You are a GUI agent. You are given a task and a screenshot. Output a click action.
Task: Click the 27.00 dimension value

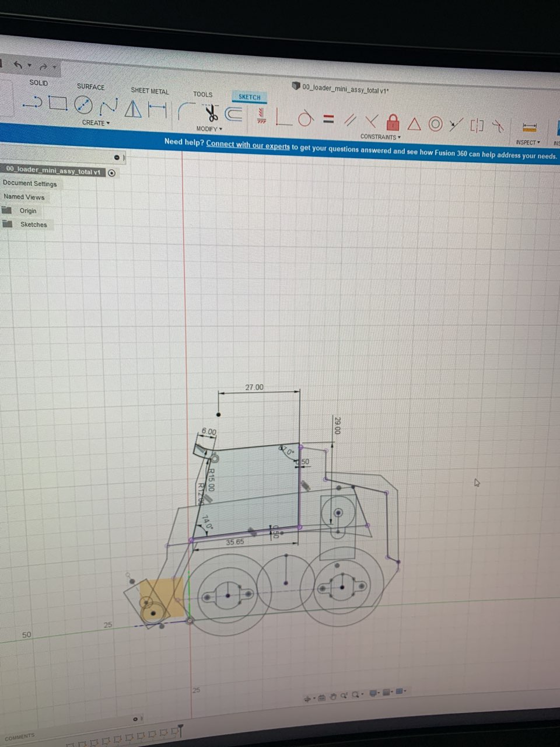pos(254,387)
